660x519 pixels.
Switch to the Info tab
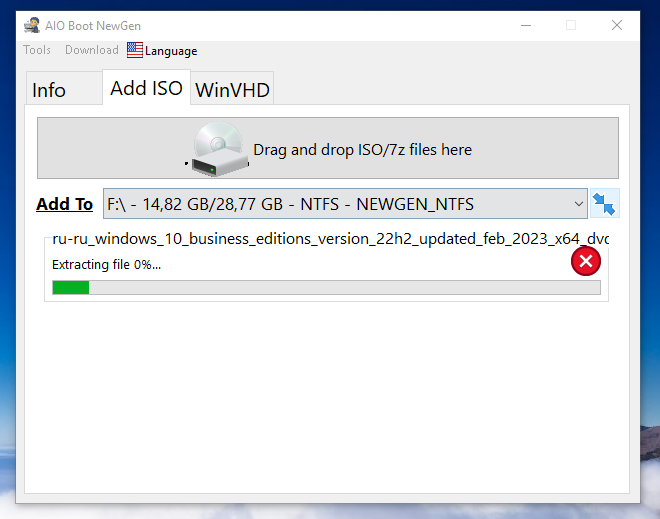point(49,90)
